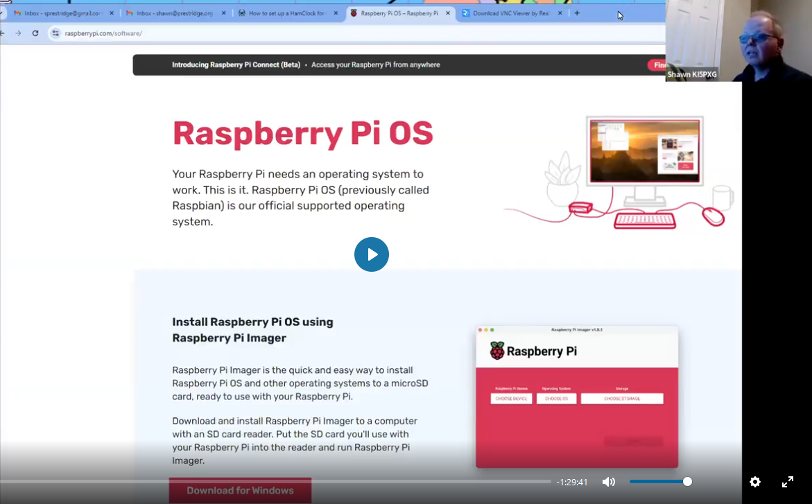Click the raspberrypi.com/software address bar
This screenshot has height=504, width=812.
point(208,33)
